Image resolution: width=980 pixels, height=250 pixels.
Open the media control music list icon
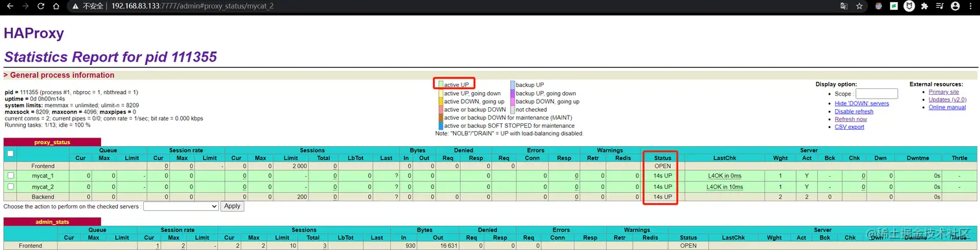pos(939,6)
